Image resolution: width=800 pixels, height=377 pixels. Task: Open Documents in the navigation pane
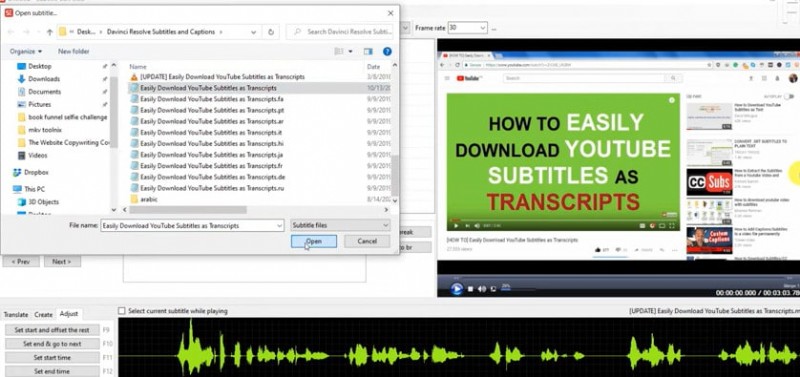(44, 92)
